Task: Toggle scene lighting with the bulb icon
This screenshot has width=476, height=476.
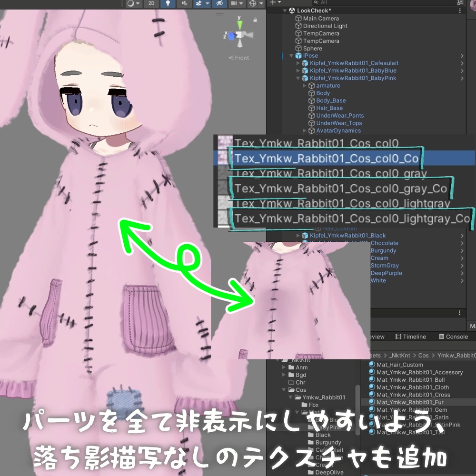Action: click(x=168, y=3)
